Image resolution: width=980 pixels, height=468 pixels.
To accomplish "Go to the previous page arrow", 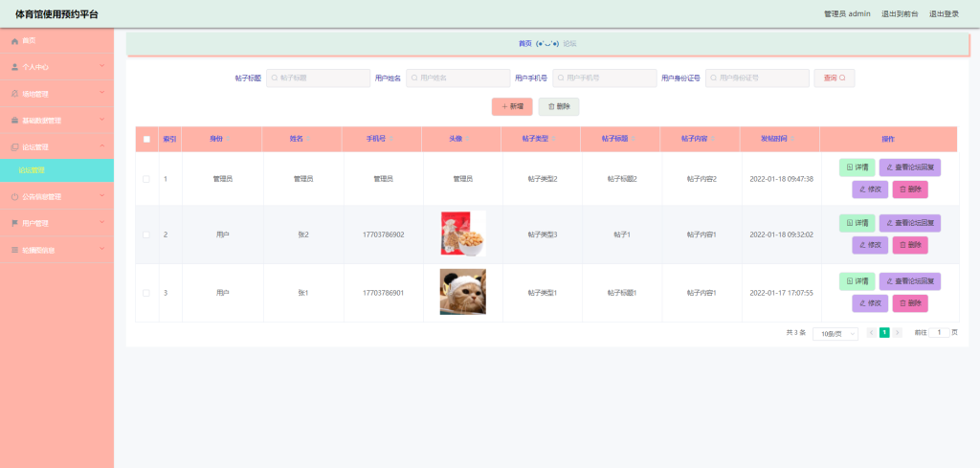I will [x=871, y=332].
